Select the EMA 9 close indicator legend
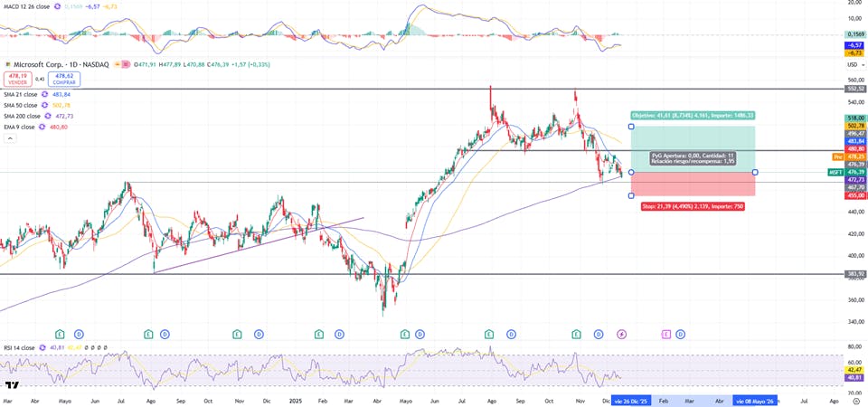This screenshot has height=407, width=868. point(20,127)
